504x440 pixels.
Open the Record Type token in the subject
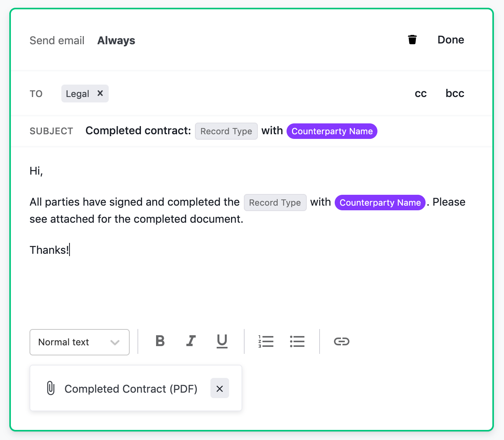226,131
